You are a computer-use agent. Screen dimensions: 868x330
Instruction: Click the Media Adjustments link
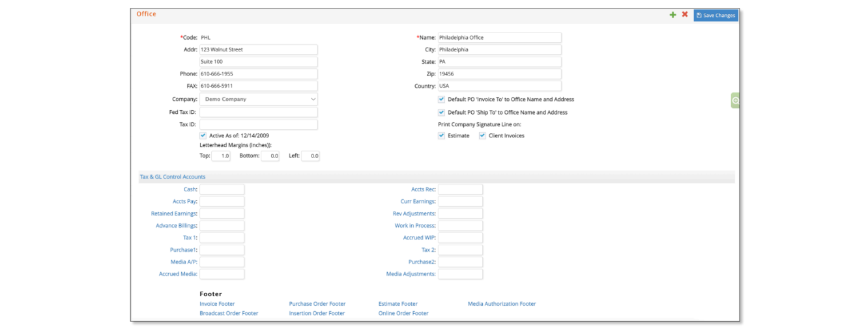tap(411, 274)
